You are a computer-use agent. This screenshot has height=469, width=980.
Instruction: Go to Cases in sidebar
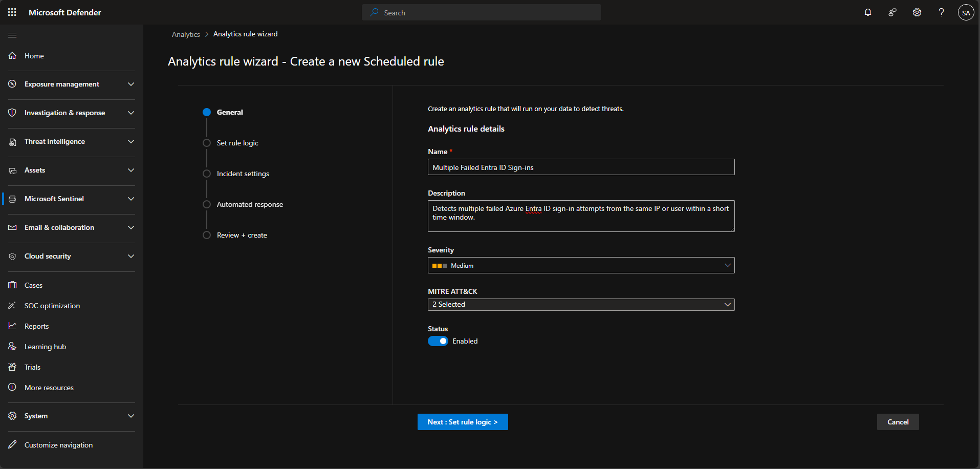(x=33, y=285)
